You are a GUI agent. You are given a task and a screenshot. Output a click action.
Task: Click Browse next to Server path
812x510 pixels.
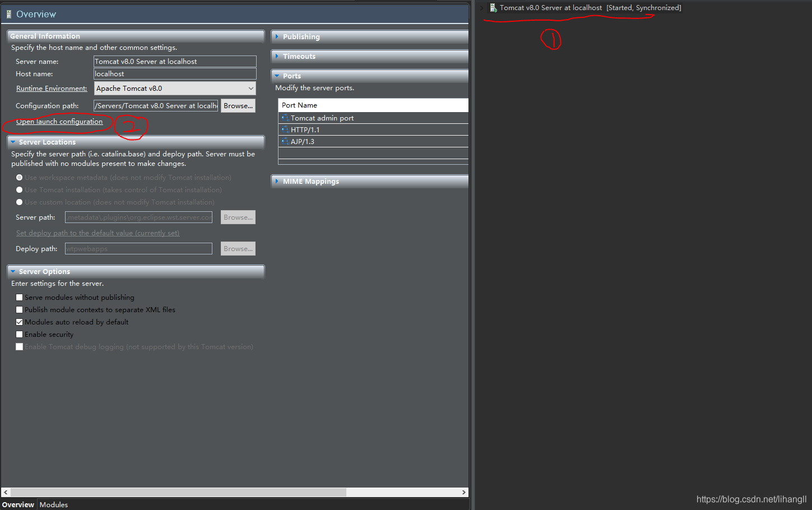pyautogui.click(x=238, y=217)
